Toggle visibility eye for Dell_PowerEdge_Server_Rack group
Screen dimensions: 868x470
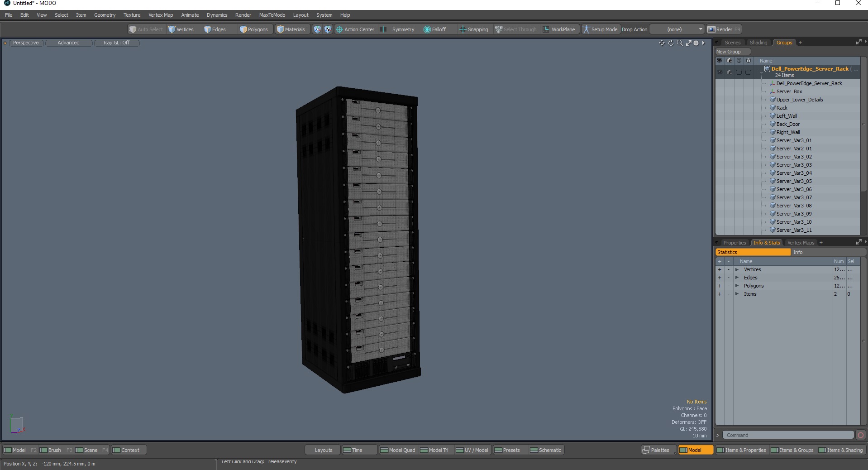click(720, 72)
